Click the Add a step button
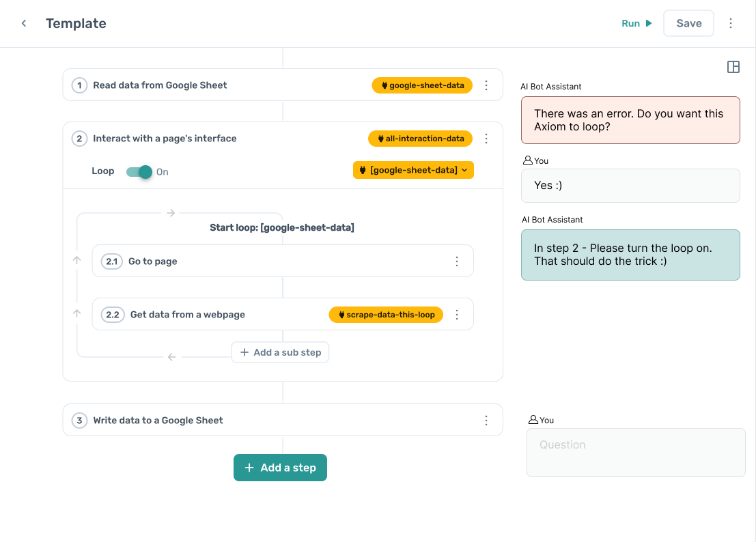756x542 pixels. click(x=280, y=468)
